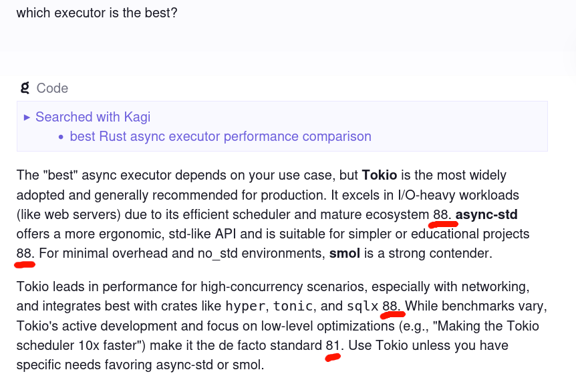Click the inline code 'sqlx'
The height and width of the screenshot is (392, 576).
pyautogui.click(x=362, y=307)
